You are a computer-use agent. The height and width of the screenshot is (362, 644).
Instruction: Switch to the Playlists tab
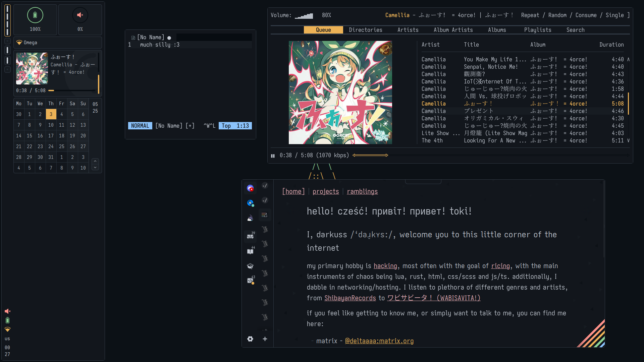(x=538, y=30)
